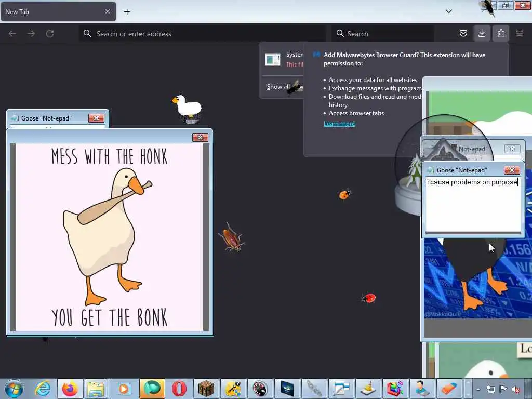Select the System download file entry
The height and width of the screenshot is (399, 532).
coord(284,59)
